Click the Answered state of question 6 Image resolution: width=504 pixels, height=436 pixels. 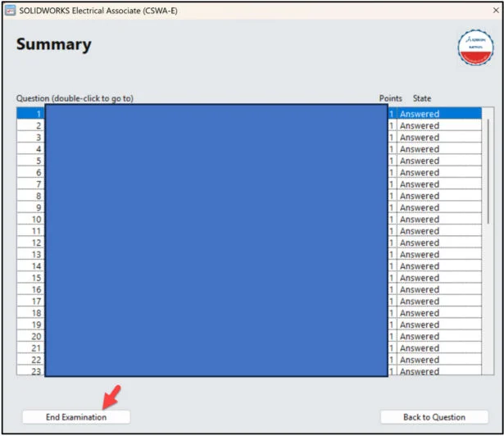419,173
